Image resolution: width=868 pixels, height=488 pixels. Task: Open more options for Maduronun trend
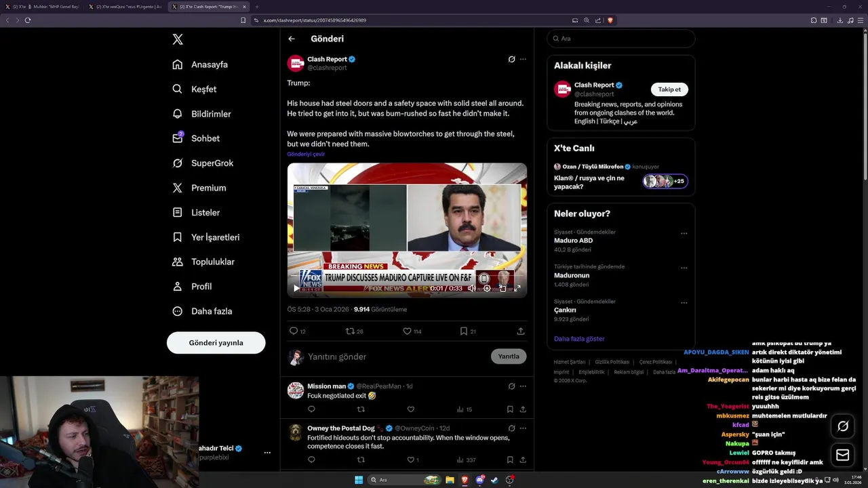click(684, 268)
